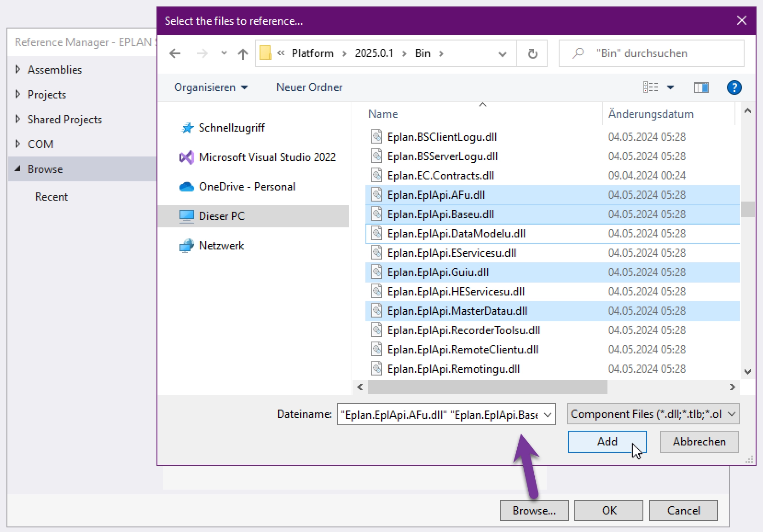Select file Eplan.EplApi.MasterDatau.dll
The height and width of the screenshot is (532, 763).
pyautogui.click(x=552, y=311)
